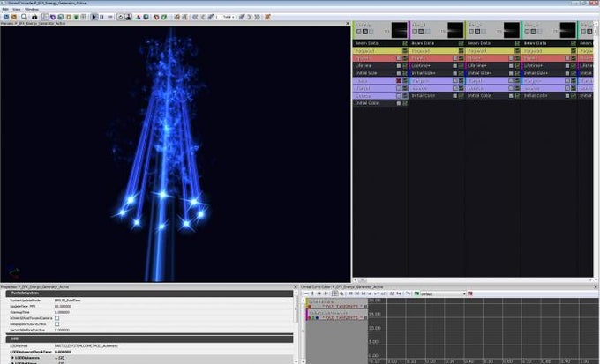
Task: Toggle the leftmost emitter's middle header icon
Action: click(364, 32)
